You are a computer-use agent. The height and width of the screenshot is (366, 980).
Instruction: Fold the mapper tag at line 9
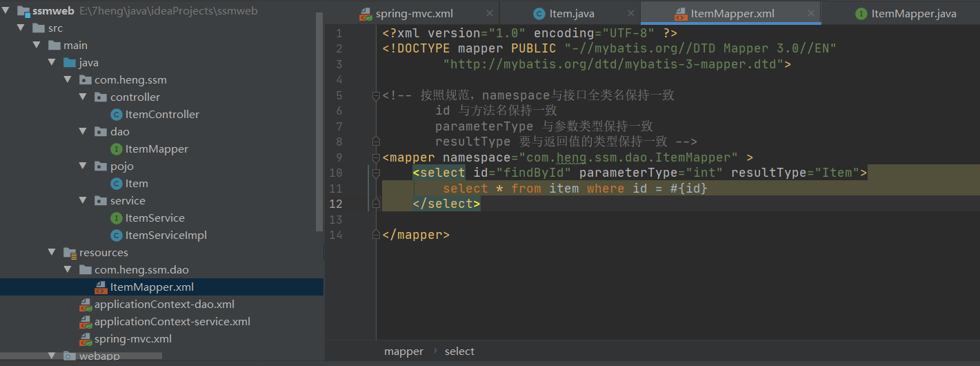tap(376, 158)
